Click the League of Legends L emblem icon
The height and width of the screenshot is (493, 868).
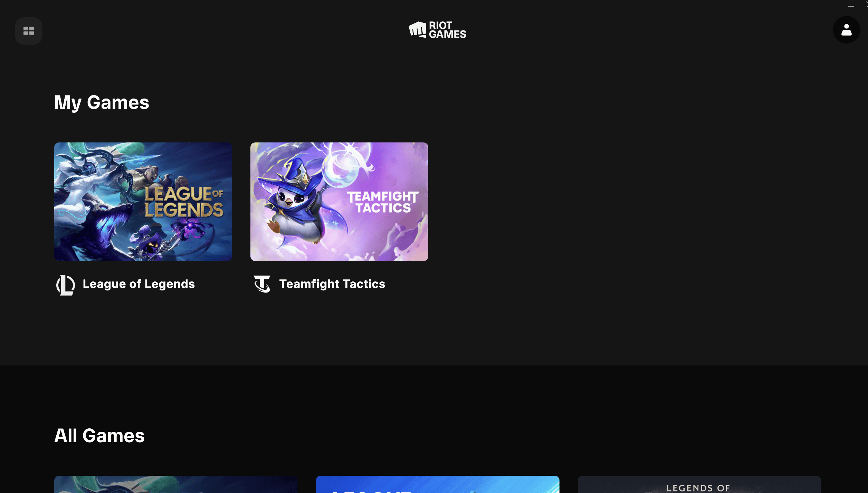[x=65, y=285]
